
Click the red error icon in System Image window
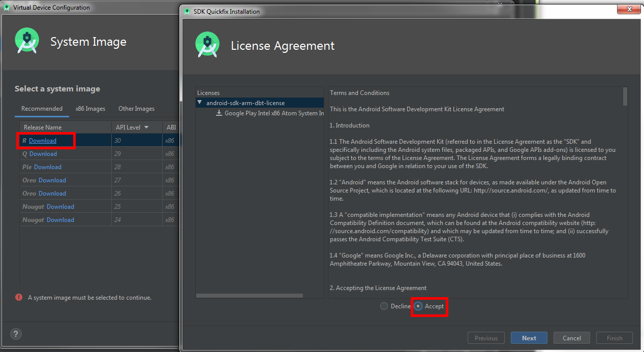pos(19,297)
